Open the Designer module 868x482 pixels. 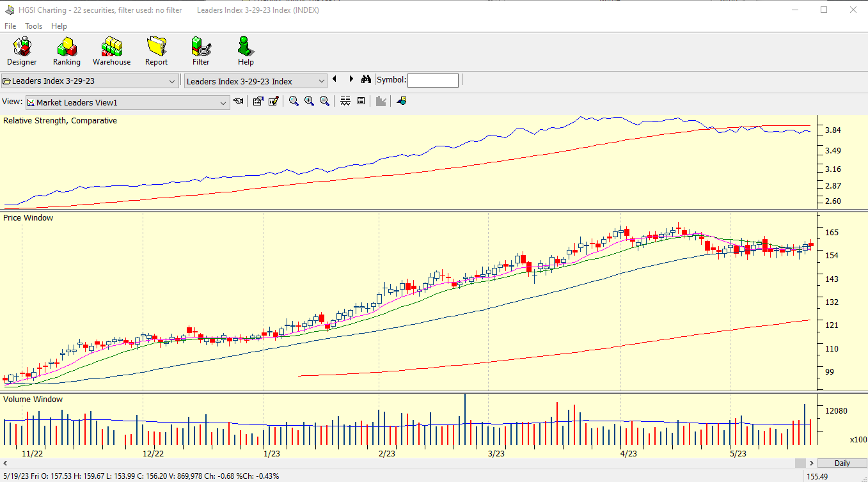coord(22,51)
